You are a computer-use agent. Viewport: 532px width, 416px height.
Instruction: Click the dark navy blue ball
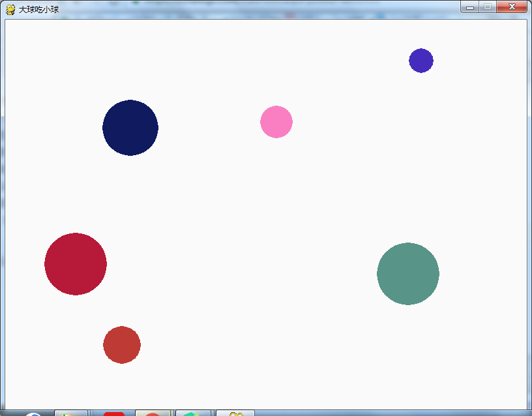coord(130,128)
